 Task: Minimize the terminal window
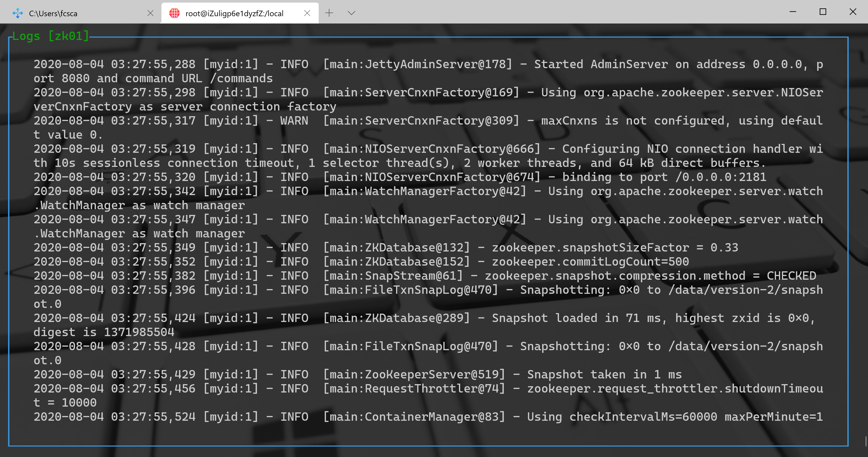pyautogui.click(x=793, y=12)
